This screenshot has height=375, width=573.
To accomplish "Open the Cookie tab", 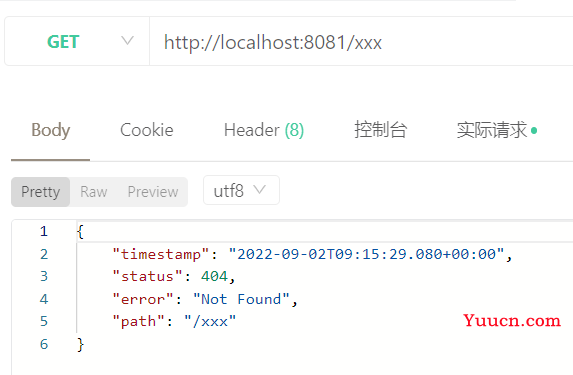I will click(x=147, y=130).
